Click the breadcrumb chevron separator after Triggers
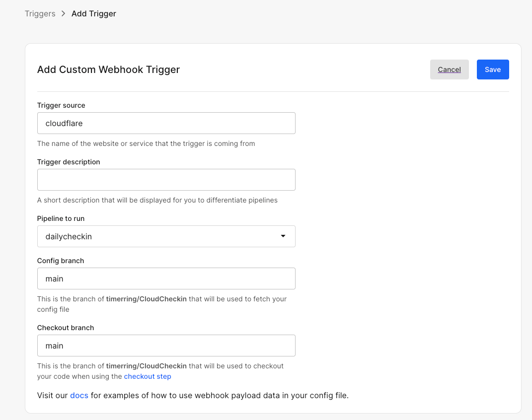The image size is (532, 420). click(x=64, y=13)
